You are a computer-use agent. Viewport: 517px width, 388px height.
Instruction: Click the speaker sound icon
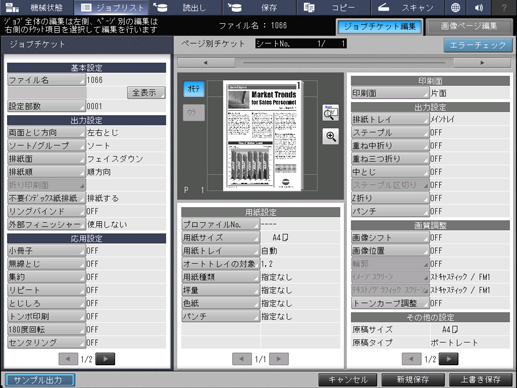479,7
